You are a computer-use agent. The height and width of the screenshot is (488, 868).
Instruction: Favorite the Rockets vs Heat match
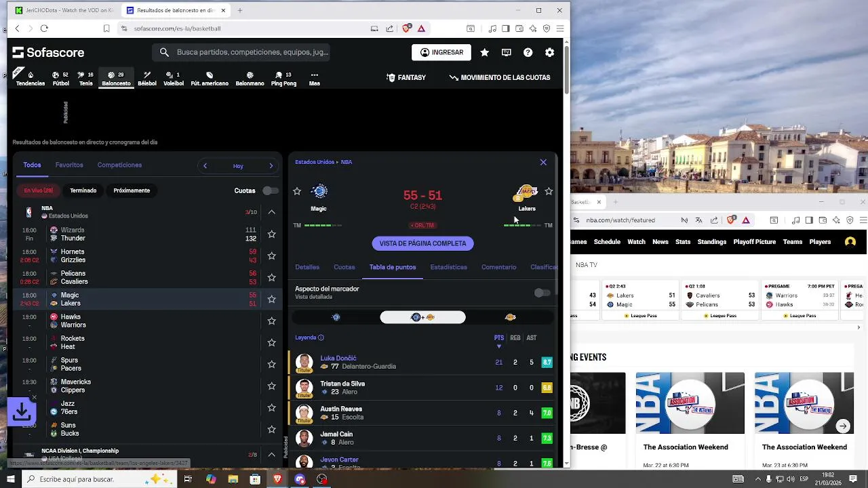[x=271, y=342]
